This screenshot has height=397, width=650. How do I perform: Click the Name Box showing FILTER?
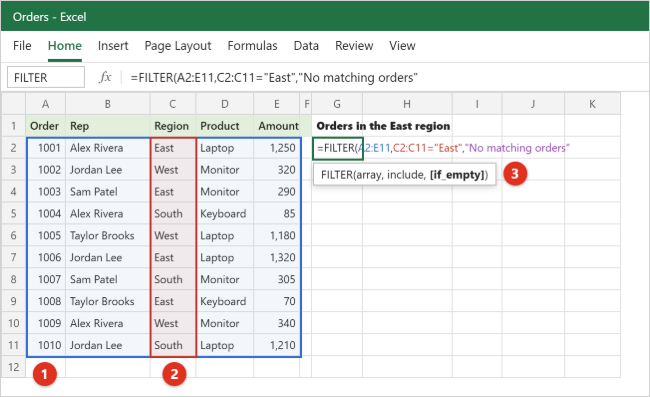point(46,77)
